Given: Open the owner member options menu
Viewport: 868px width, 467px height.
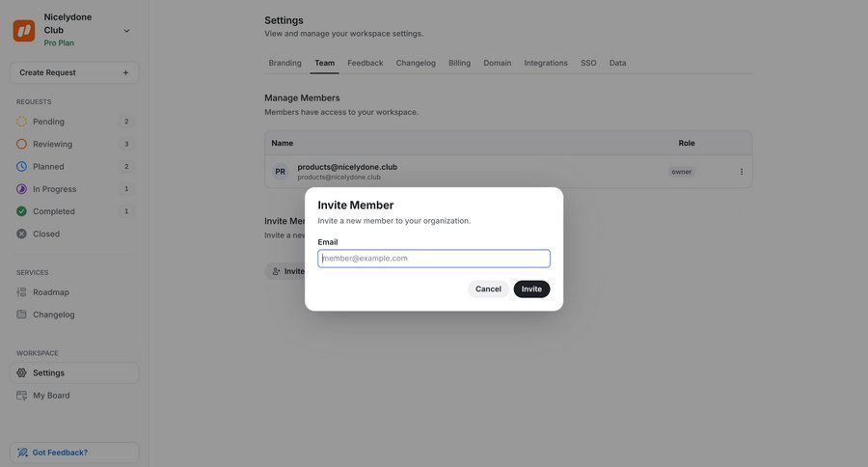Looking at the screenshot, I should [x=742, y=172].
